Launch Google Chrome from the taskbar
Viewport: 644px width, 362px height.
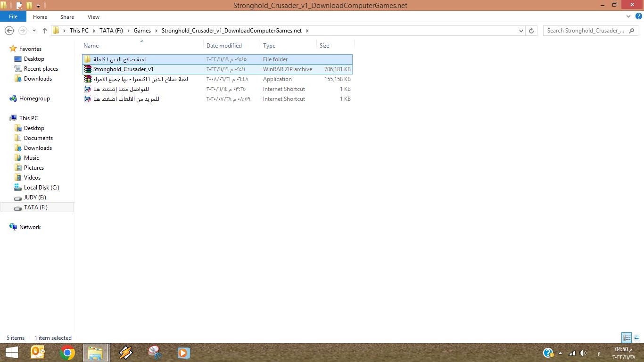(x=67, y=353)
